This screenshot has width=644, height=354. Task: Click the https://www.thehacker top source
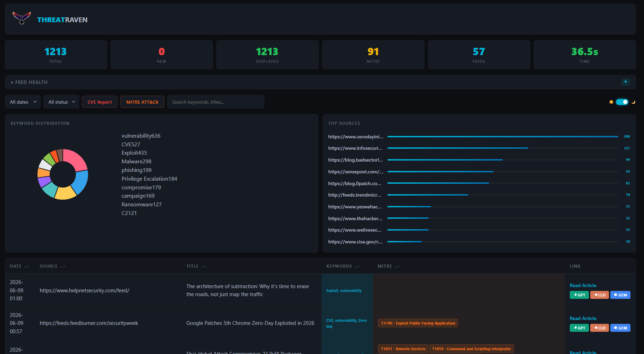[x=355, y=218]
